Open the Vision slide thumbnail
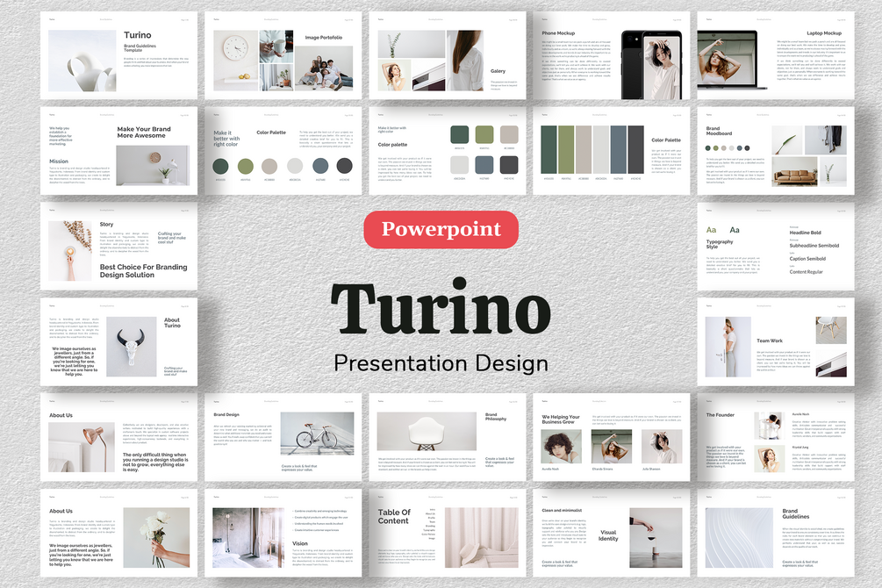Image resolution: width=882 pixels, height=588 pixels. [x=283, y=533]
